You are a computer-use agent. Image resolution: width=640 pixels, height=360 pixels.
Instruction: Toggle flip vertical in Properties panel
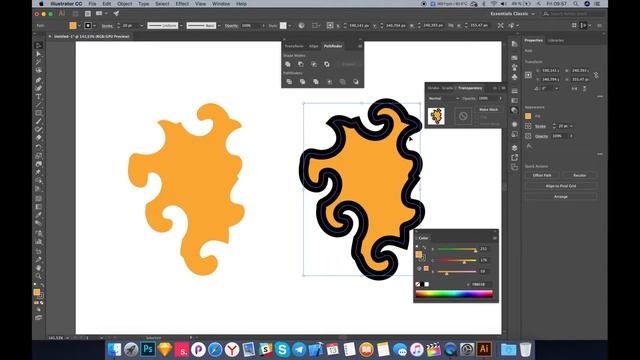pos(584,89)
